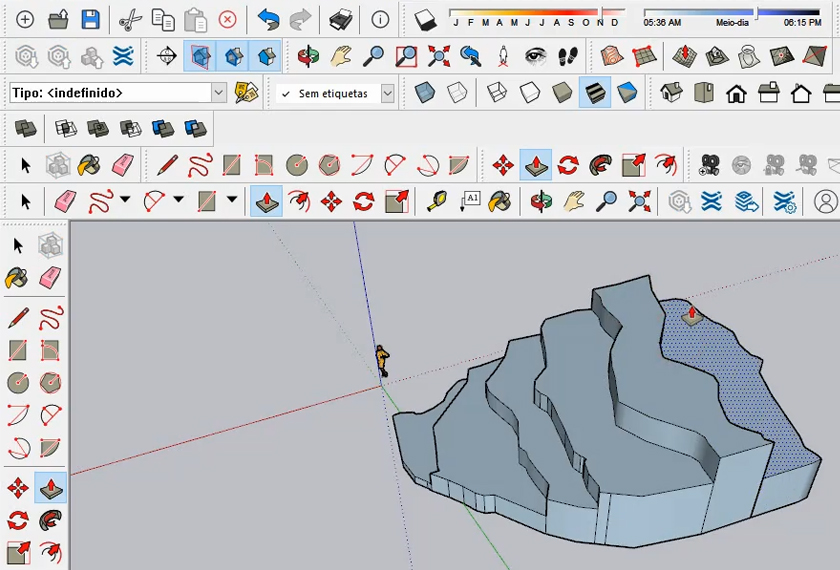Click the Save floppy disk icon
Viewport: 840px width, 570px height.
(x=90, y=19)
